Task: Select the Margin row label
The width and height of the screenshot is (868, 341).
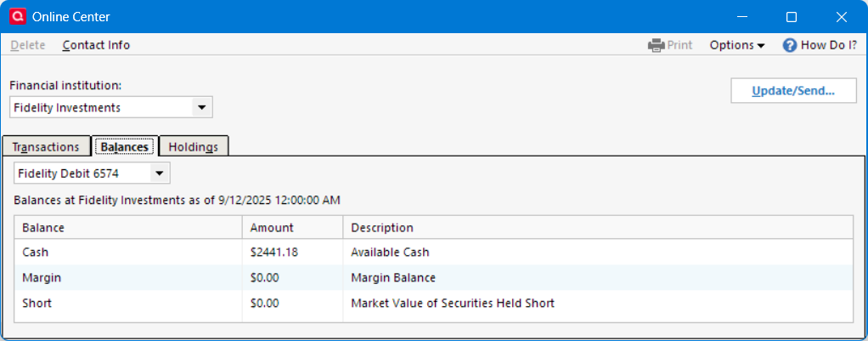Action: pyautogui.click(x=42, y=278)
